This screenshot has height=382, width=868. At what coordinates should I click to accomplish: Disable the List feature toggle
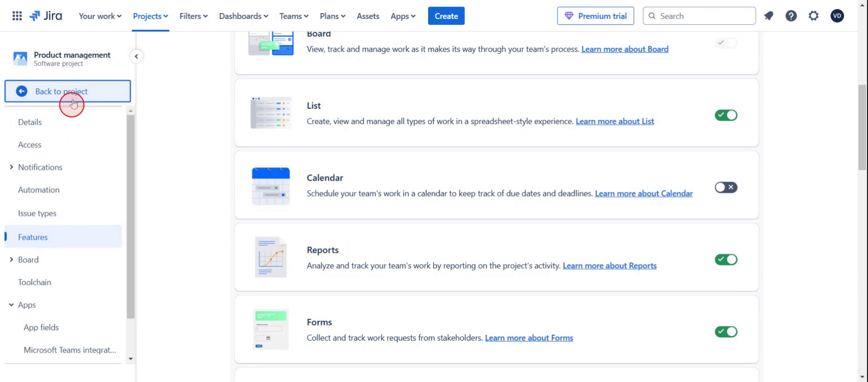point(726,115)
